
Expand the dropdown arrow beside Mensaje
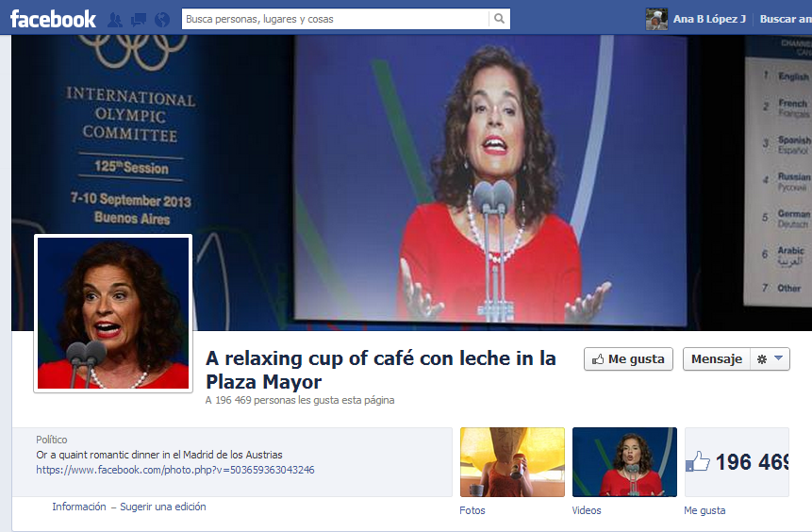coord(778,358)
